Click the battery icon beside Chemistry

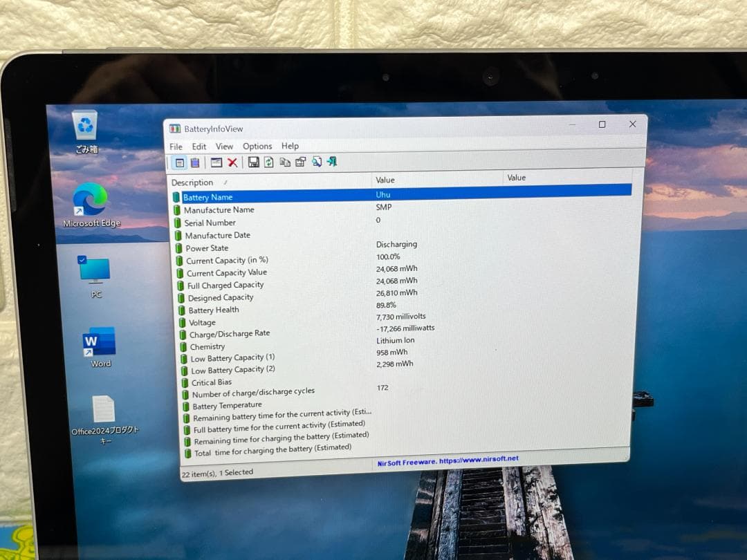183,347
